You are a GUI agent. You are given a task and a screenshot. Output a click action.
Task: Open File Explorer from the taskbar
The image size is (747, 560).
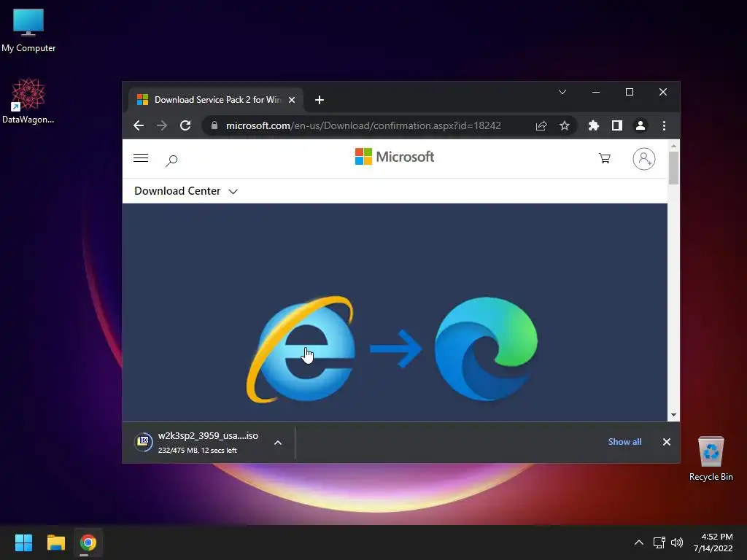click(x=55, y=542)
